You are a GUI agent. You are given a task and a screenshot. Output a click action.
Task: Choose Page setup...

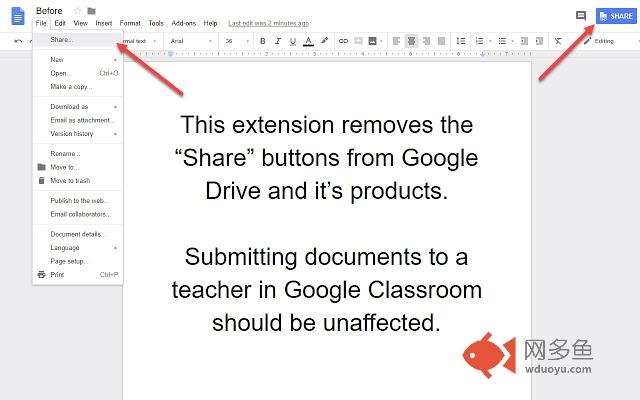point(78,261)
